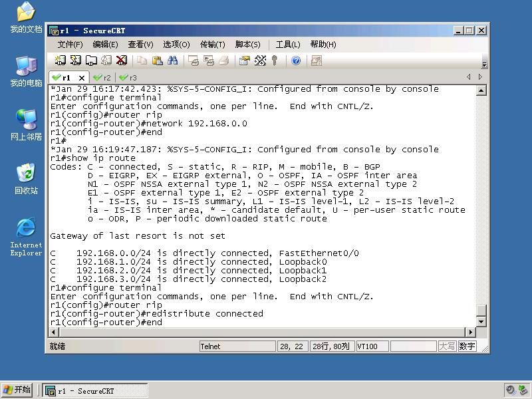
Task: Select the 网上邻居 desktop icon
Action: coord(26,125)
